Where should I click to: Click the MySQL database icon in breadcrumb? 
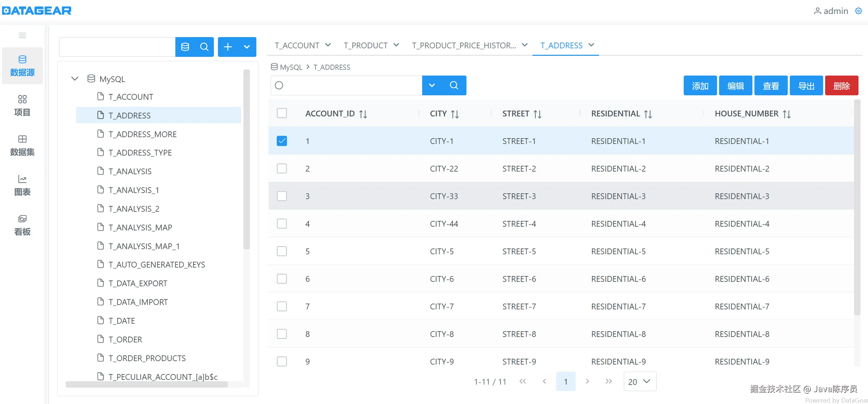point(274,67)
